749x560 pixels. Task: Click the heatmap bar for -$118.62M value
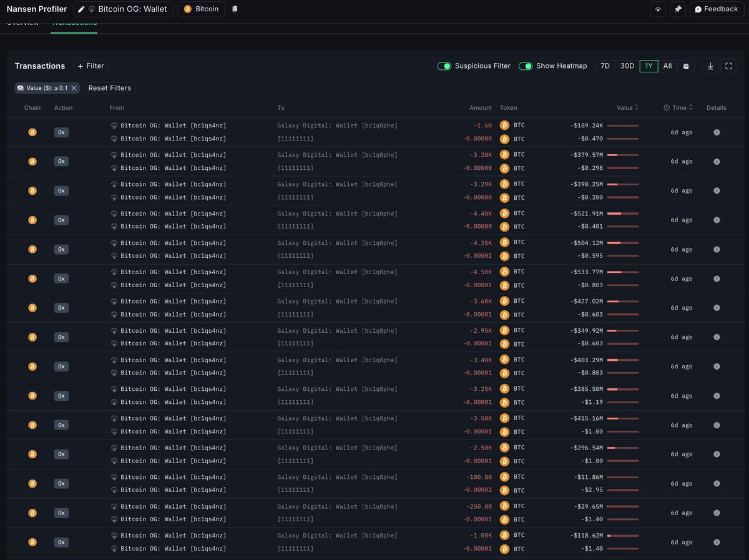[x=623, y=536]
